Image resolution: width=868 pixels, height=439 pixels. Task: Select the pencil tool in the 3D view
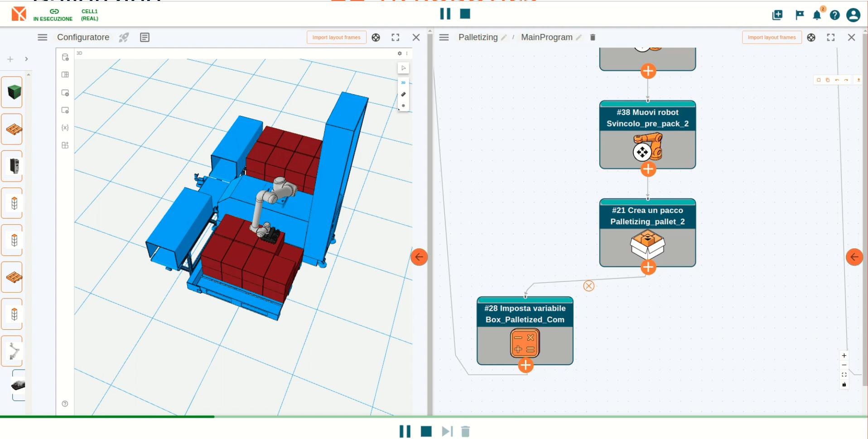[x=403, y=94]
